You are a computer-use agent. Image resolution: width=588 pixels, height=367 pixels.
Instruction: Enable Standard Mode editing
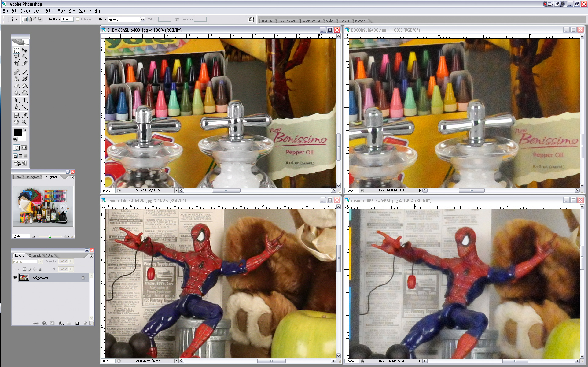tap(17, 148)
